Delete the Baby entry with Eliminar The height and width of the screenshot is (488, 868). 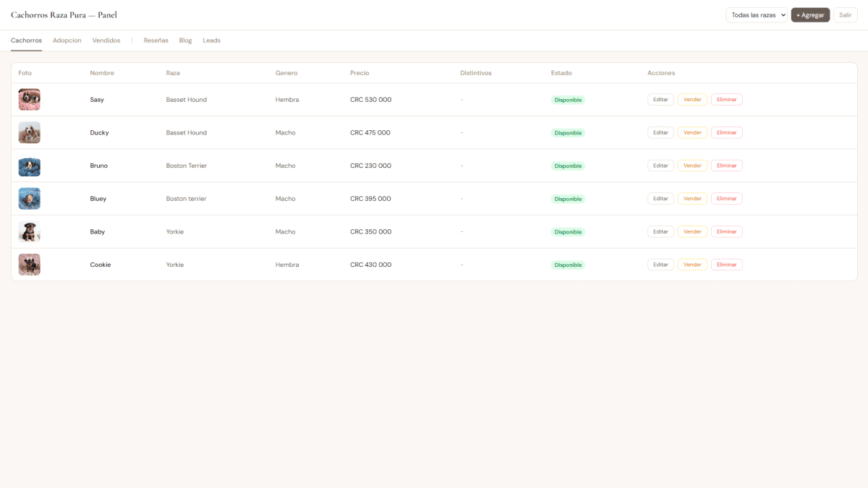click(727, 231)
